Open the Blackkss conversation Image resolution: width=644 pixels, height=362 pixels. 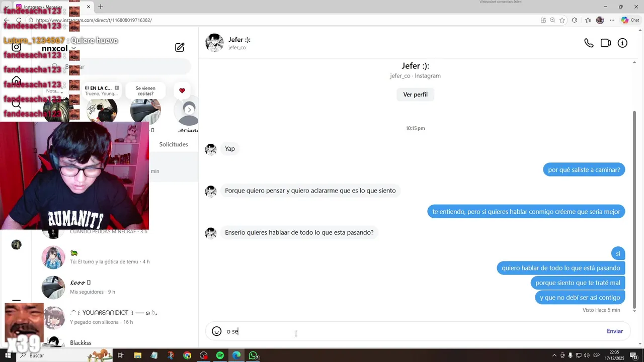pos(115,342)
